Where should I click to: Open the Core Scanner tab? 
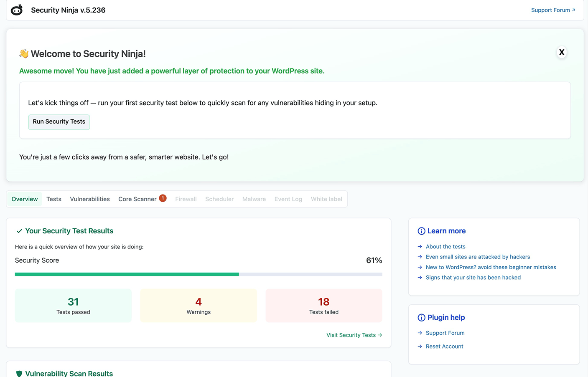[137, 199]
